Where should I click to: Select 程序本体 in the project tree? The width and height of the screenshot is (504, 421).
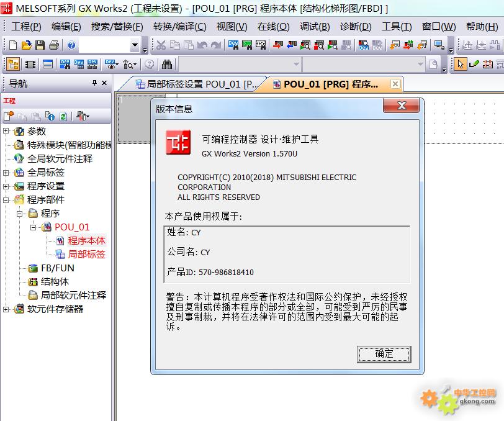click(x=86, y=240)
